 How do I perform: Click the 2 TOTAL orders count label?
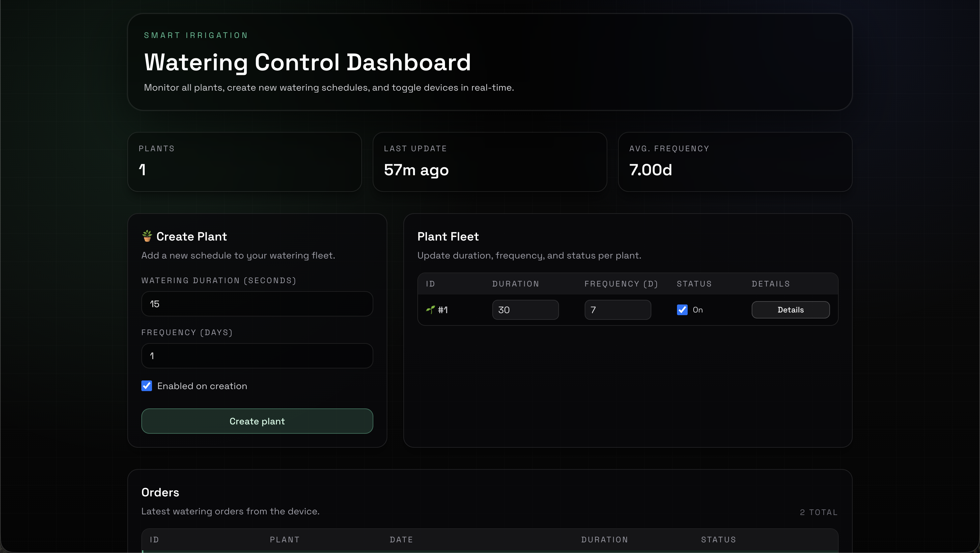point(818,512)
